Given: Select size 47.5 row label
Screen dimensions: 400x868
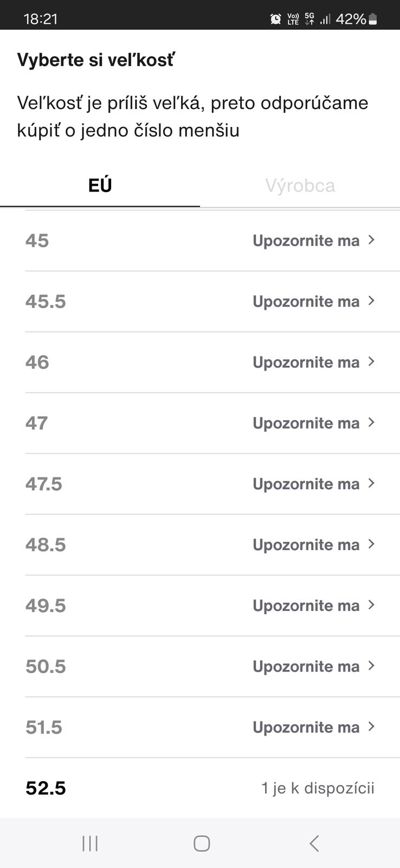Looking at the screenshot, I should [44, 484].
